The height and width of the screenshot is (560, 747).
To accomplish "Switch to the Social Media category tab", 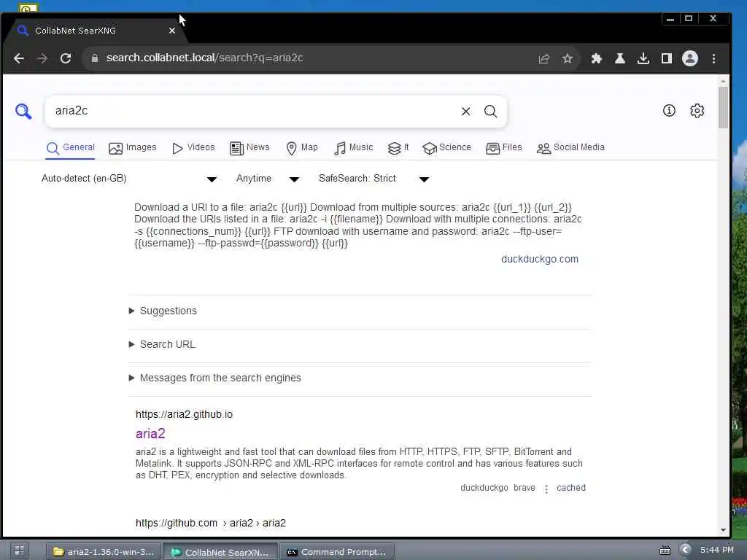I will 570,147.
